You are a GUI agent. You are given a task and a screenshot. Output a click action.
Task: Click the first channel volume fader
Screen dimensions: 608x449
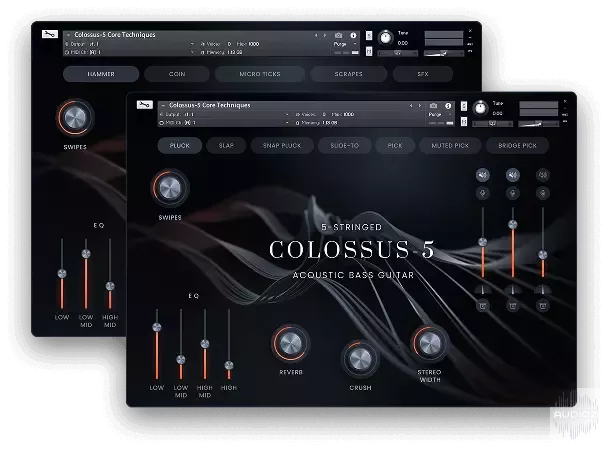pyautogui.click(x=483, y=242)
